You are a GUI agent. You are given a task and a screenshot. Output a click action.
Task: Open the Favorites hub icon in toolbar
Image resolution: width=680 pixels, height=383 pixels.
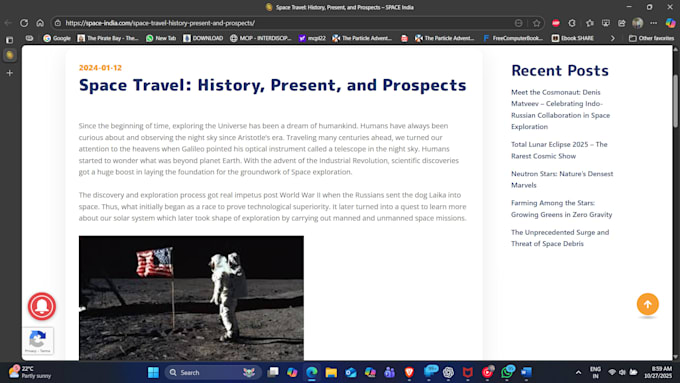[x=589, y=23]
